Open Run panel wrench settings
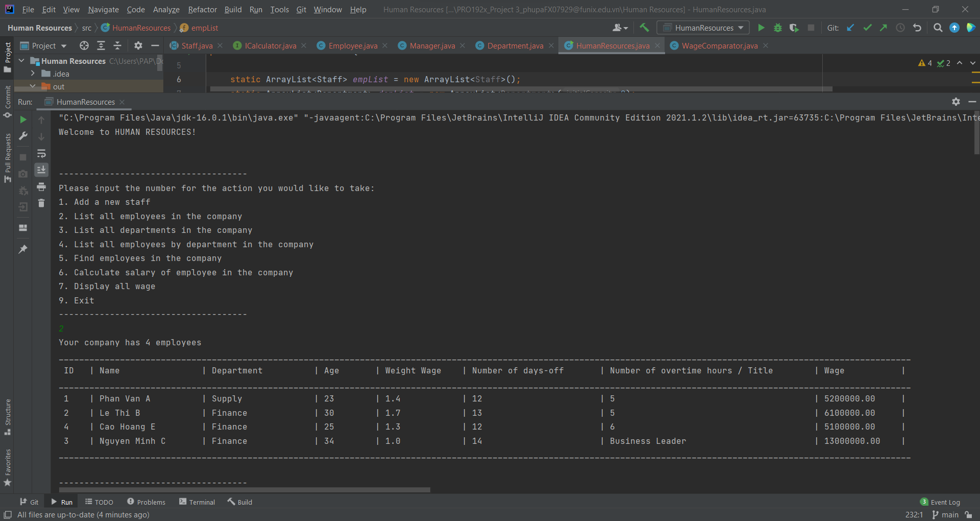Screen dimensions: 980x521 (x=23, y=136)
